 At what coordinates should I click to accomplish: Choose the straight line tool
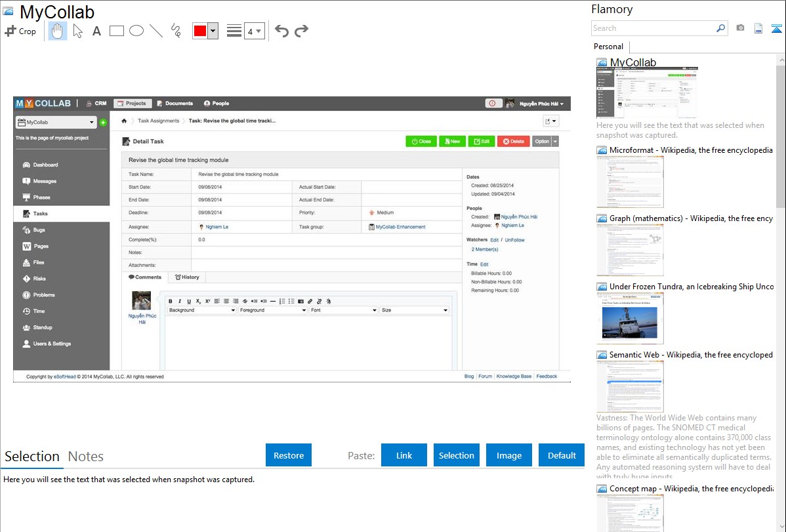156,31
